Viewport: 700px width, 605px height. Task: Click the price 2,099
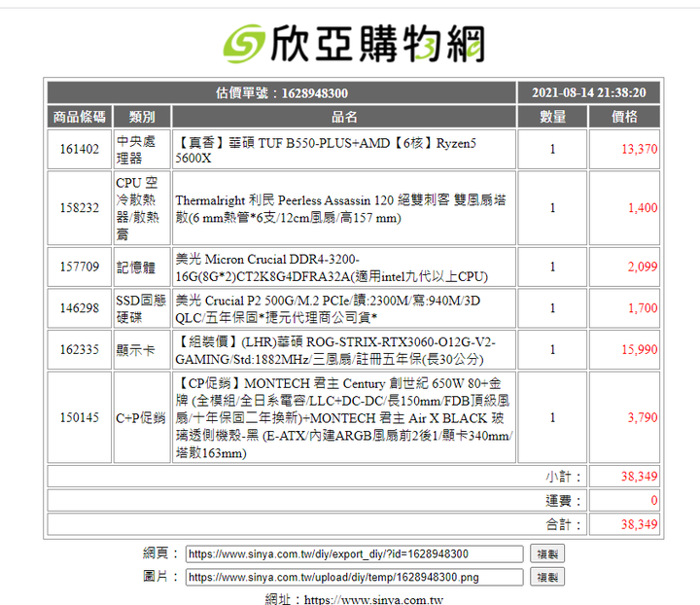pos(643,267)
